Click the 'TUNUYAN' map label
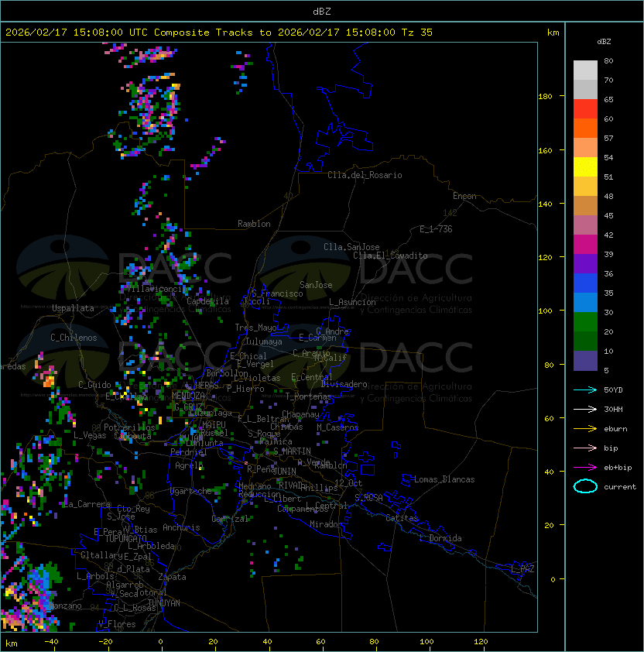 (164, 603)
